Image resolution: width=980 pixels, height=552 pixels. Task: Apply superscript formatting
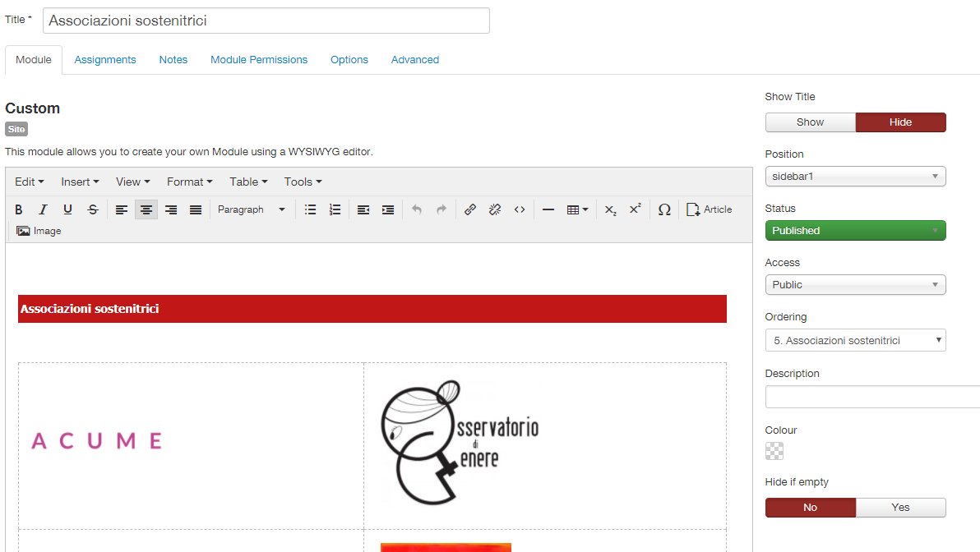tap(635, 209)
